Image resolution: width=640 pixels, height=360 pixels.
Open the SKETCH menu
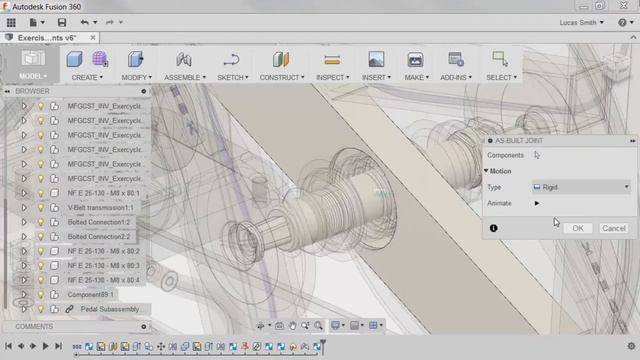(x=233, y=77)
